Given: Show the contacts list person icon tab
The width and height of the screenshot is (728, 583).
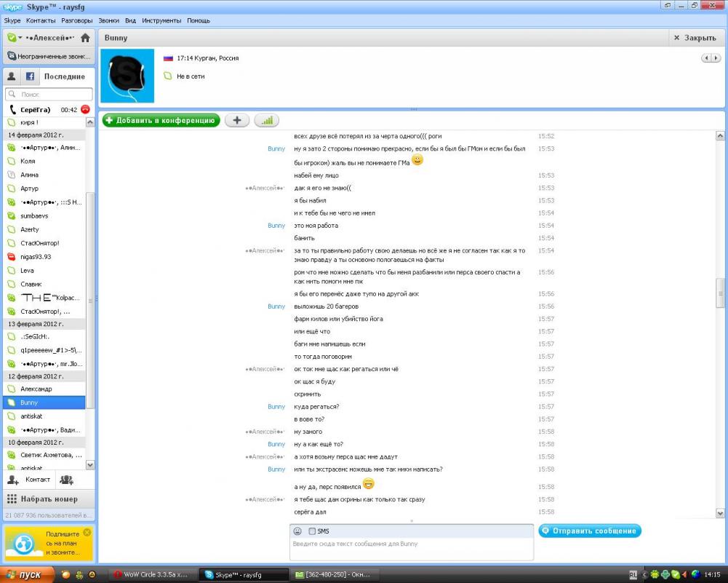Looking at the screenshot, I should click(x=11, y=76).
